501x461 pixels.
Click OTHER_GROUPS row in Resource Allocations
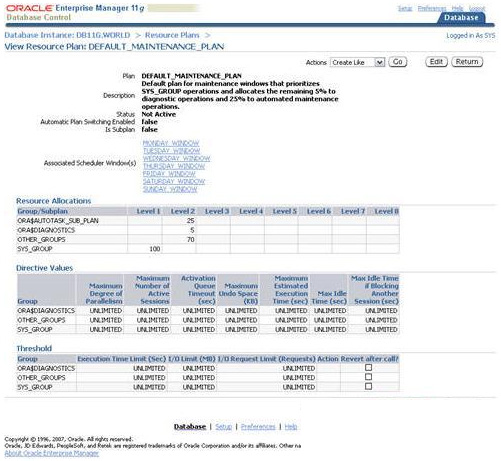pyautogui.click(x=208, y=239)
